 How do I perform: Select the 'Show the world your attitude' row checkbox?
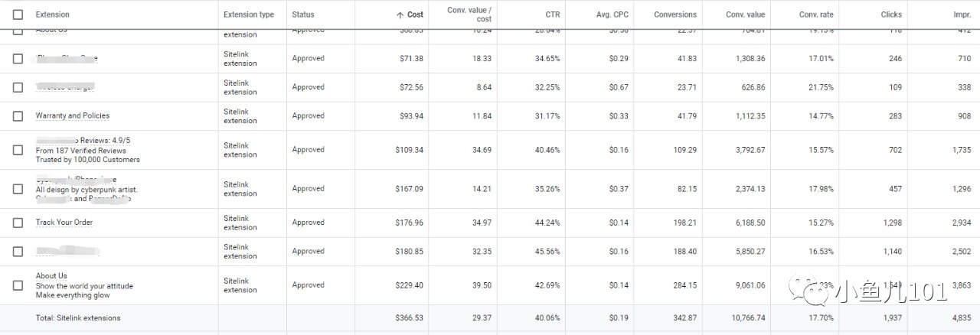tap(18, 285)
